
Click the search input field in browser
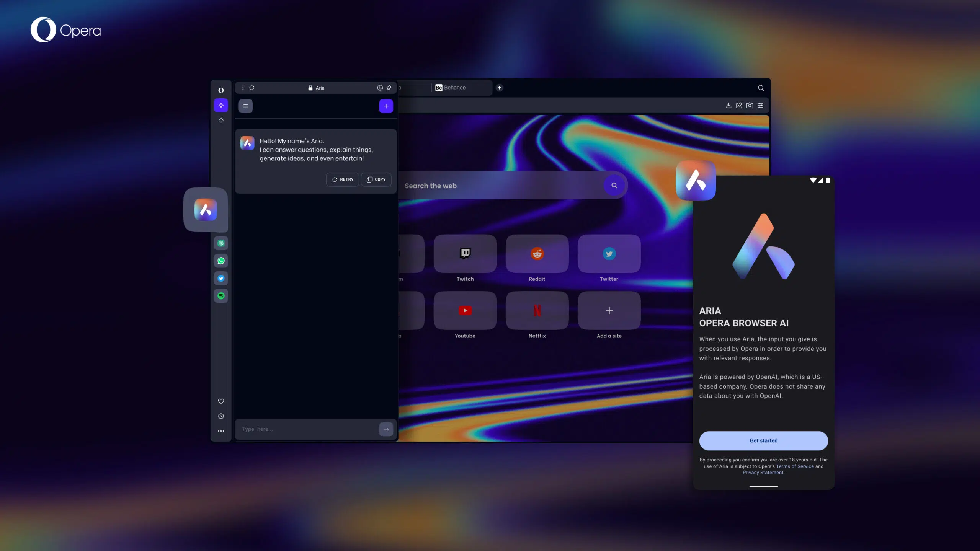pyautogui.click(x=505, y=185)
